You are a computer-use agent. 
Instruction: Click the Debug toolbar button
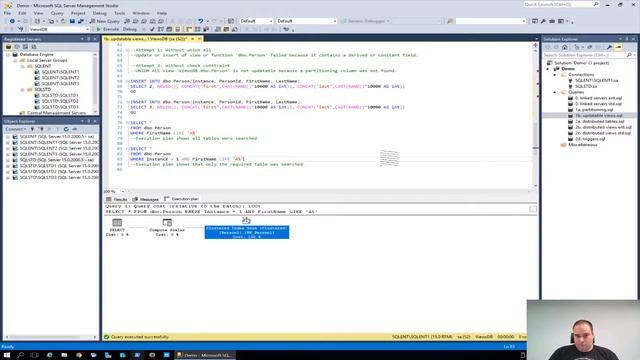tap(130, 29)
